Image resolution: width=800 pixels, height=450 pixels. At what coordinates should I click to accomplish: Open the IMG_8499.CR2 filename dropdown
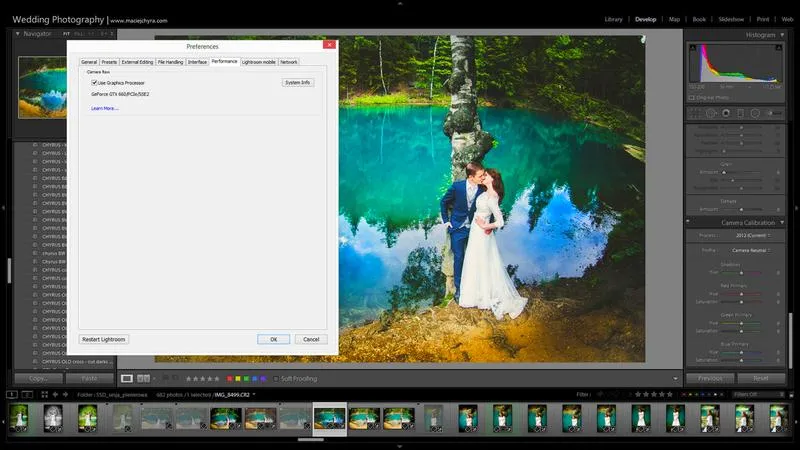(x=235, y=394)
